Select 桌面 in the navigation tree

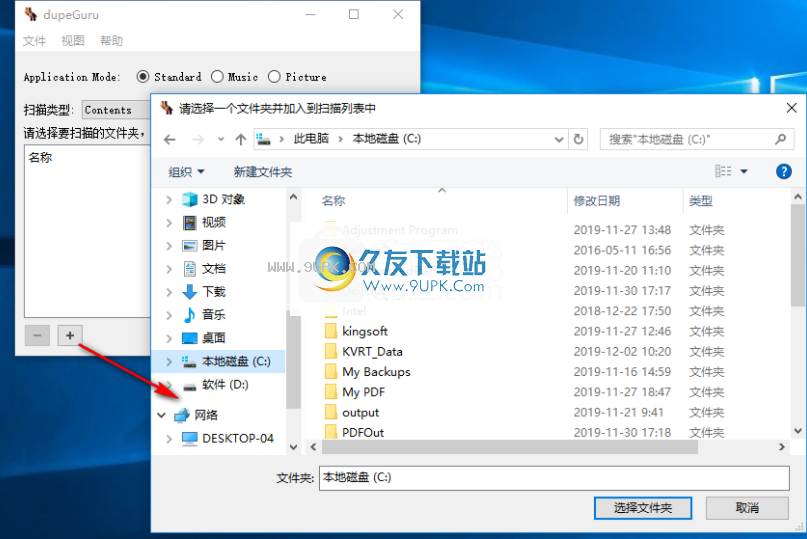tap(214, 338)
